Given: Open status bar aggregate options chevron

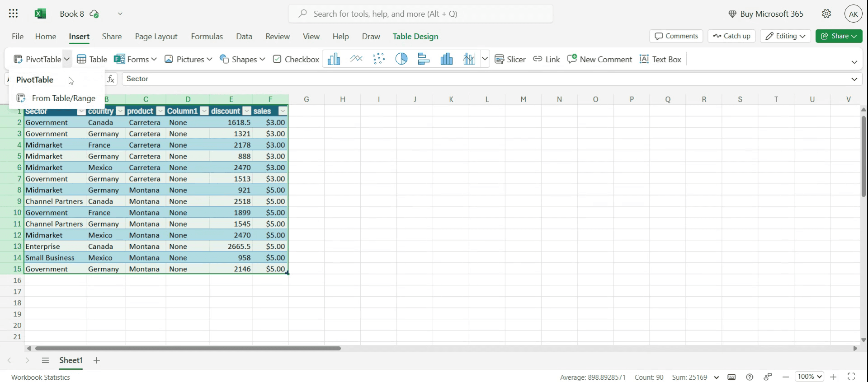Looking at the screenshot, I should (x=716, y=377).
